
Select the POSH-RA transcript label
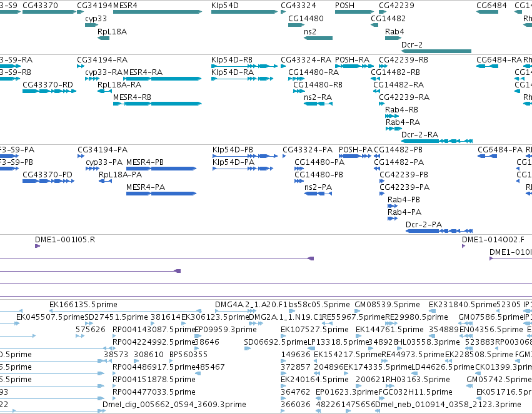click(x=352, y=60)
